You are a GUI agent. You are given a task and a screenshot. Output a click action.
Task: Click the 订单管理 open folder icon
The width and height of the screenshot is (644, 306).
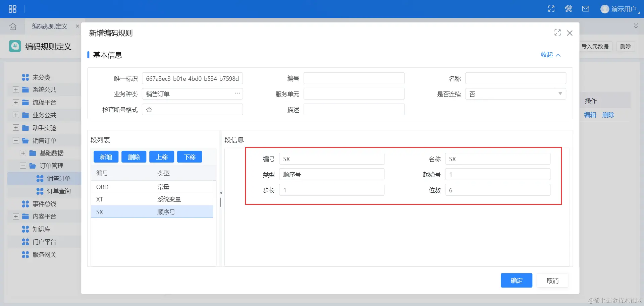33,166
